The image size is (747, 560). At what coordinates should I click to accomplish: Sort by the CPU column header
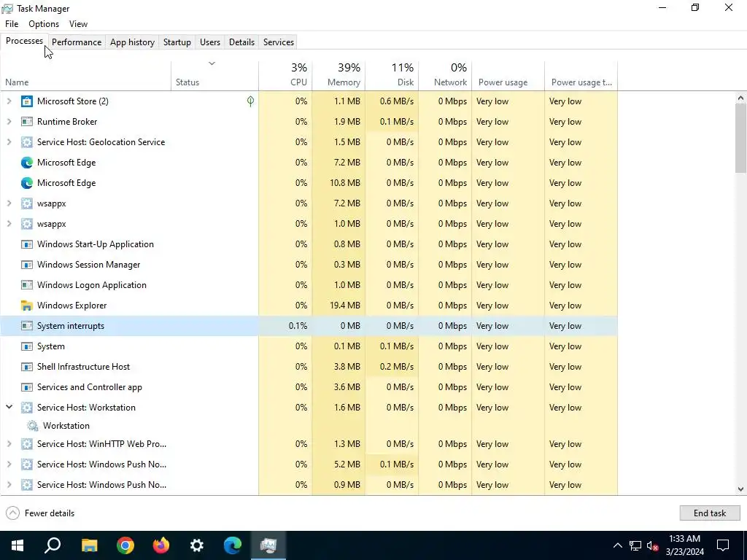point(285,76)
